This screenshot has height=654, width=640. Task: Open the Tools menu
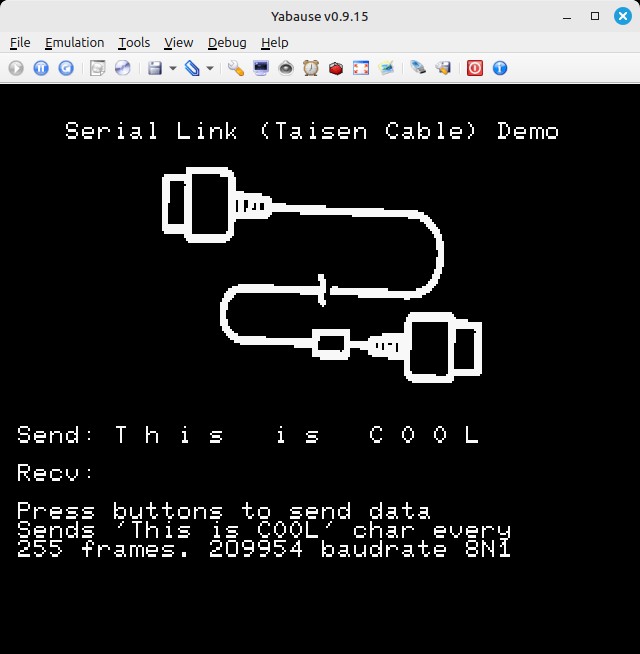[134, 42]
